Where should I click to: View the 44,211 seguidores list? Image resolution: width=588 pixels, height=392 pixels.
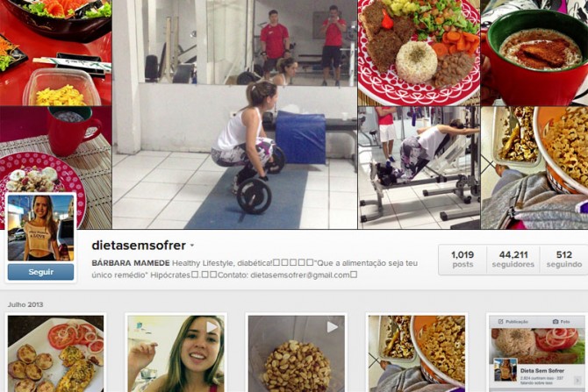point(513,260)
